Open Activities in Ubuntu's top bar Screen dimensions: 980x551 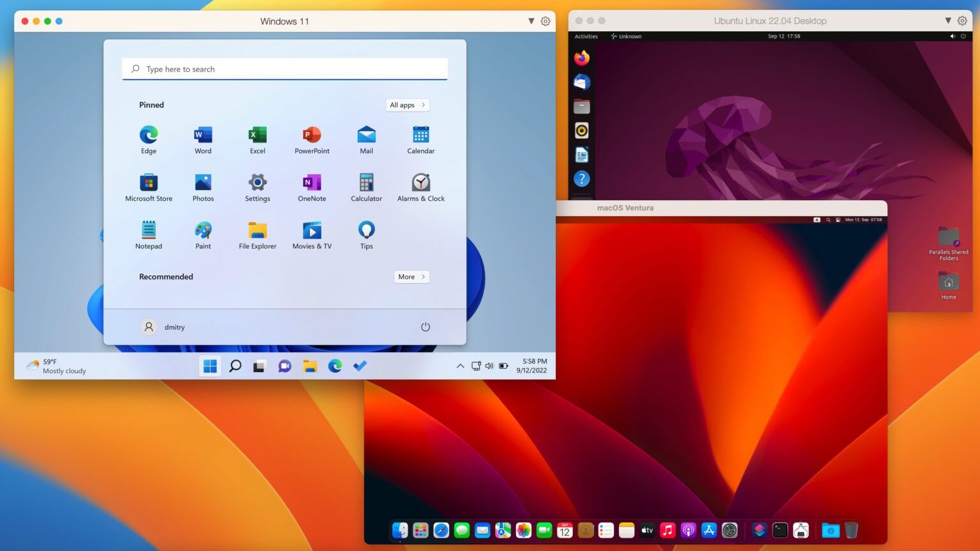(x=586, y=36)
